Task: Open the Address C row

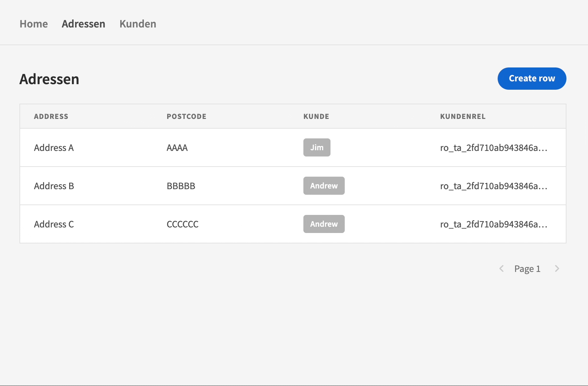Action: click(54, 224)
